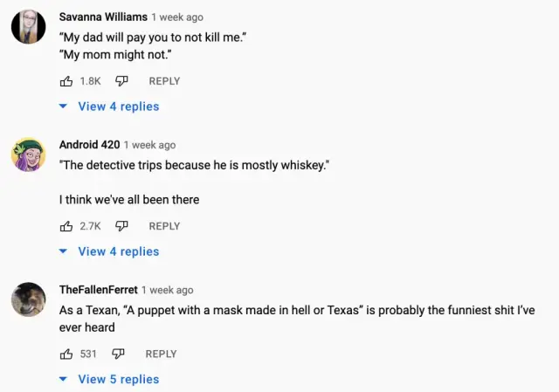Dislike Savanna Williams' comment
The height and width of the screenshot is (392, 559).
122,81
